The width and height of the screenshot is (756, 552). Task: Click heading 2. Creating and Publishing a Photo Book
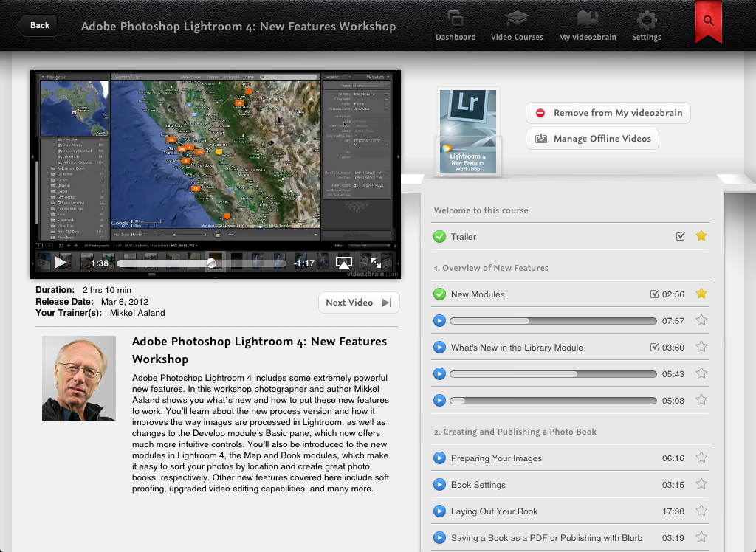coord(515,432)
